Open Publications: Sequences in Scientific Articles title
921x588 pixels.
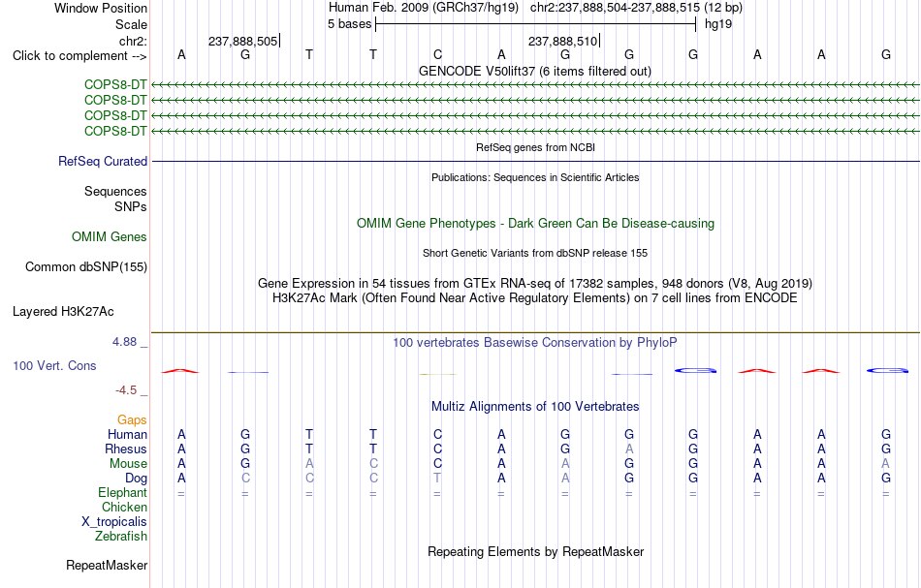pos(535,177)
